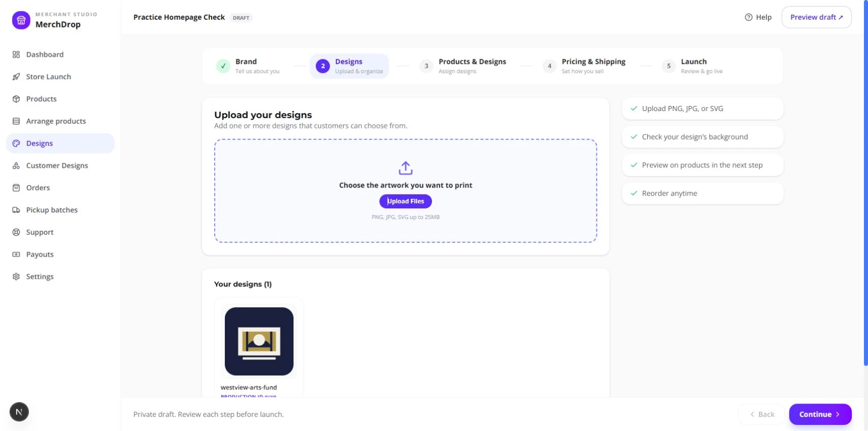Click the Reorder anytime tip
Viewport: 868px width, 431px height.
[x=703, y=193]
